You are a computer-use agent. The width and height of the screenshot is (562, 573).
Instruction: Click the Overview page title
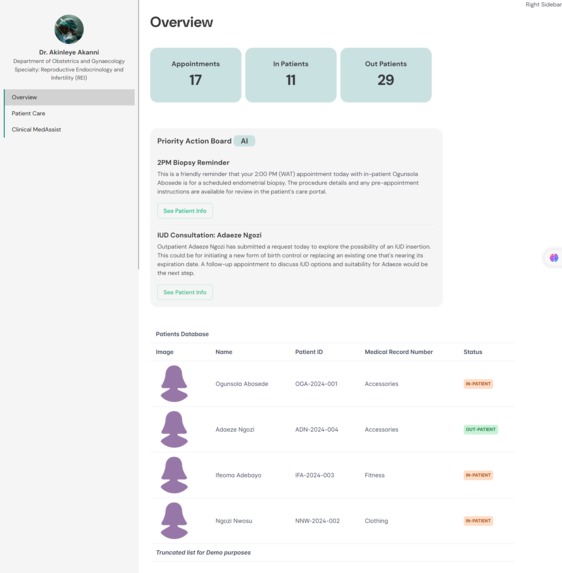(182, 22)
